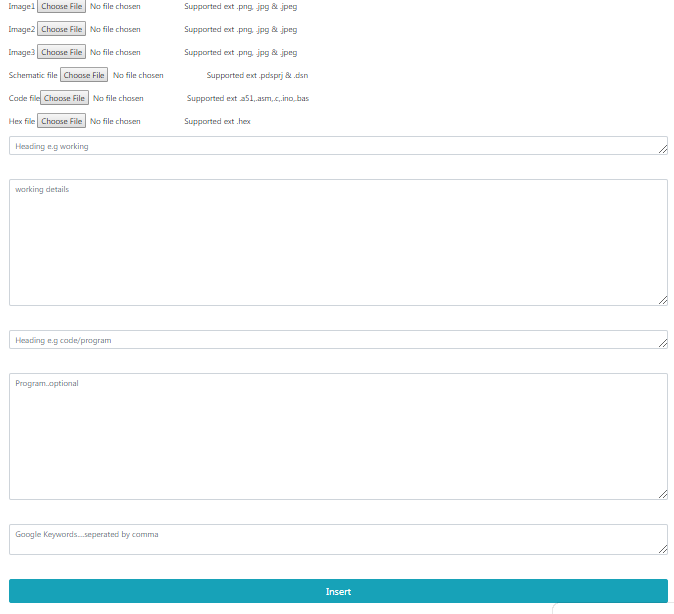Screen dimensions: 674x614
Task: Click 'No file chosen' text beside Image1
Action: click(115, 6)
